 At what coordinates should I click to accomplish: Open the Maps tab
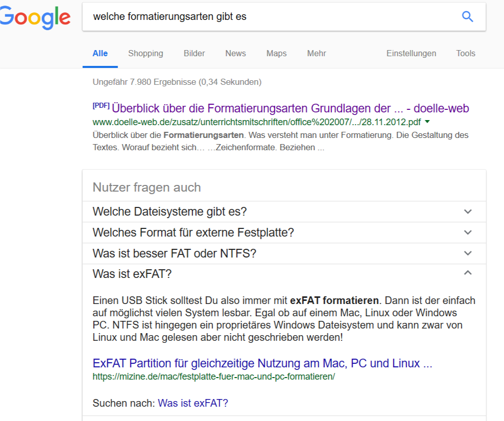click(x=276, y=53)
